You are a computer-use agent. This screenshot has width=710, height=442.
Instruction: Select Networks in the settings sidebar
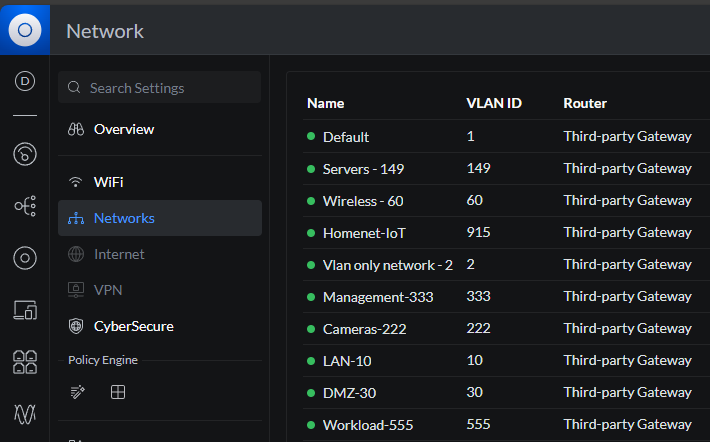124,218
